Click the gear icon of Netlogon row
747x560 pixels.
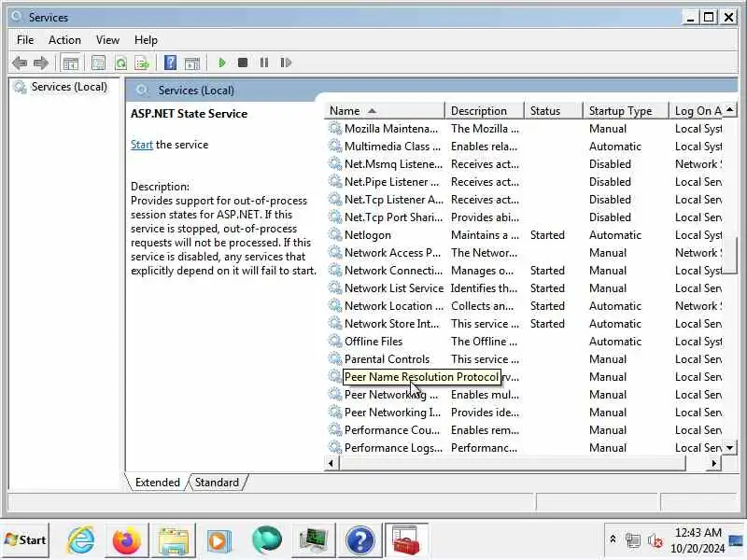point(335,235)
